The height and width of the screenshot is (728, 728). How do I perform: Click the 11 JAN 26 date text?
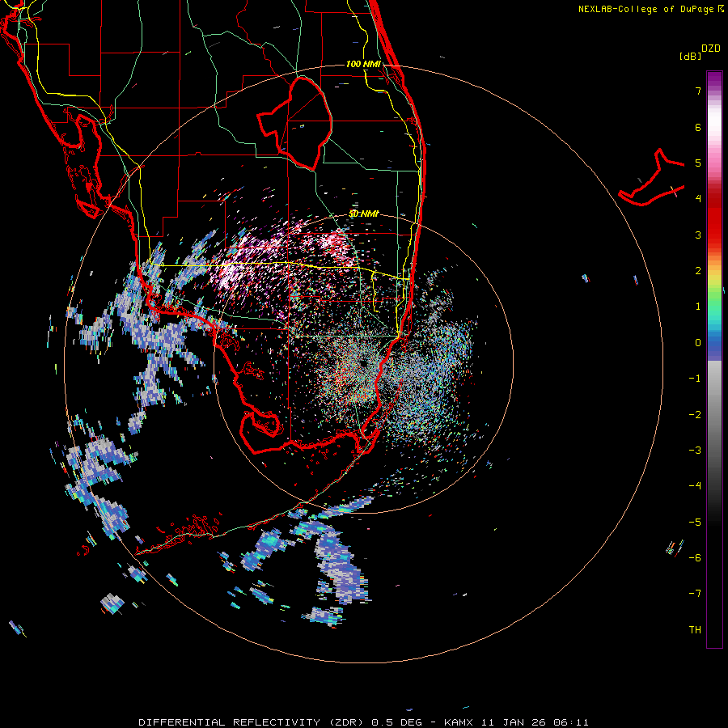coord(515,722)
